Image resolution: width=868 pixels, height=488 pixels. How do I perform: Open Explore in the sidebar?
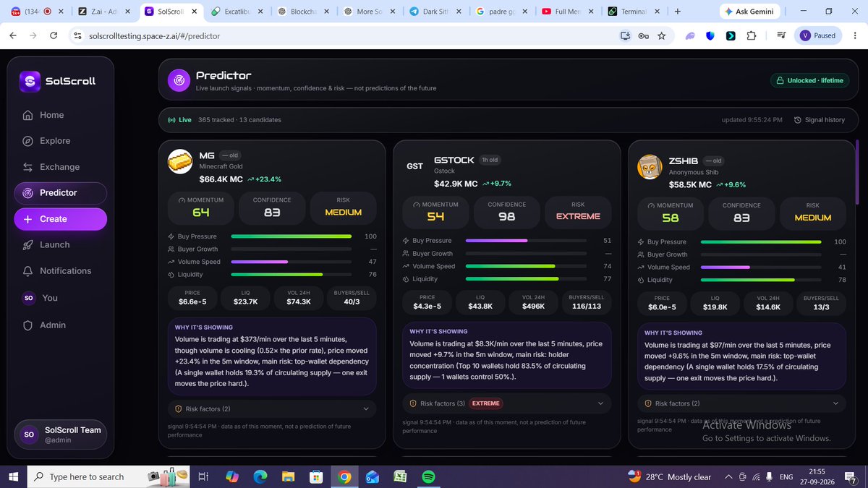60,141
